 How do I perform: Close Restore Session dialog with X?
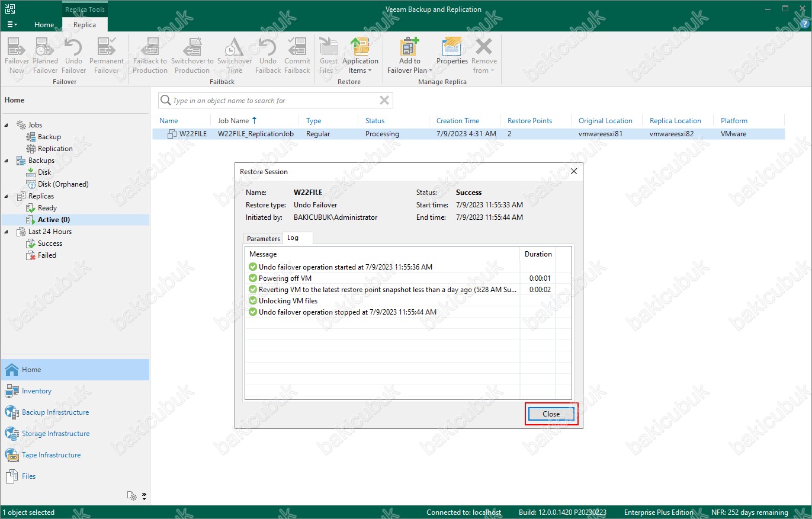coord(573,172)
